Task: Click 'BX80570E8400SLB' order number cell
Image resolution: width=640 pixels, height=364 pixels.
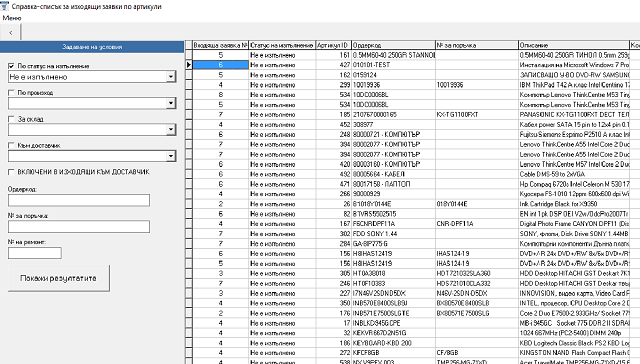Action: [x=477, y=303]
